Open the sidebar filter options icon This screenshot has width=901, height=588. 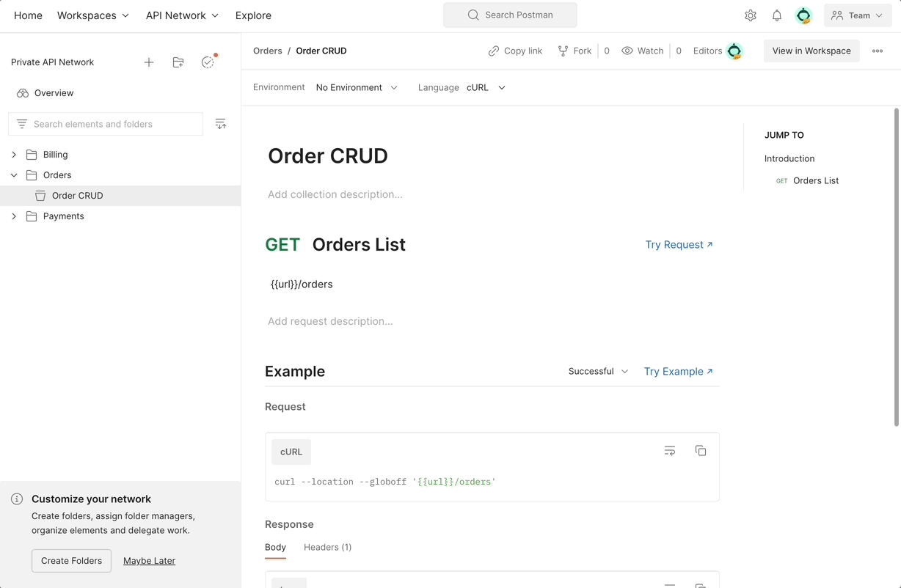click(x=220, y=123)
